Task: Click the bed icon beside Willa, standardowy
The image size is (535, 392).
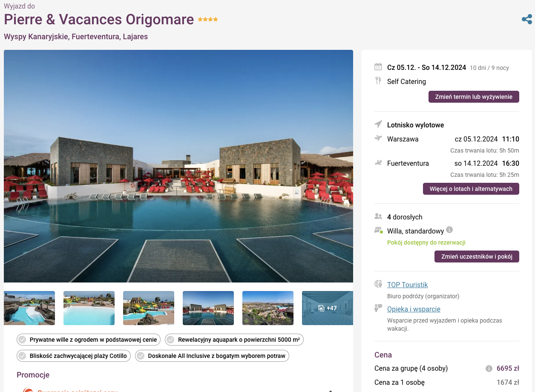Action: [379, 230]
